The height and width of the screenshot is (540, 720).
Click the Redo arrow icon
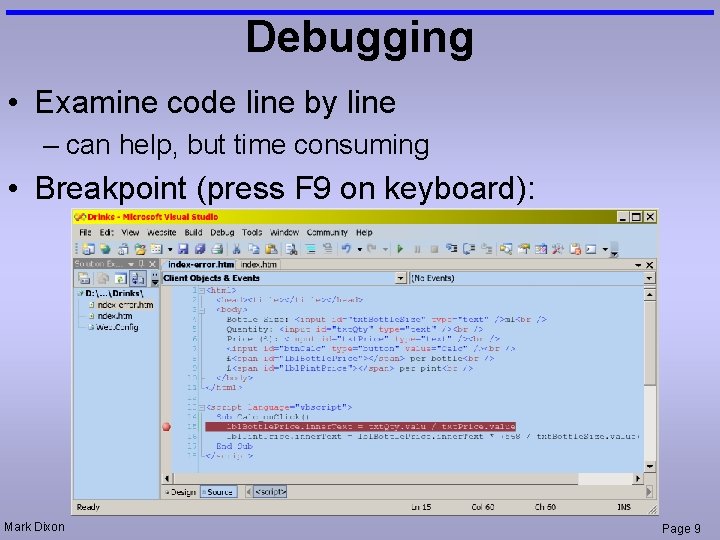pos(371,249)
